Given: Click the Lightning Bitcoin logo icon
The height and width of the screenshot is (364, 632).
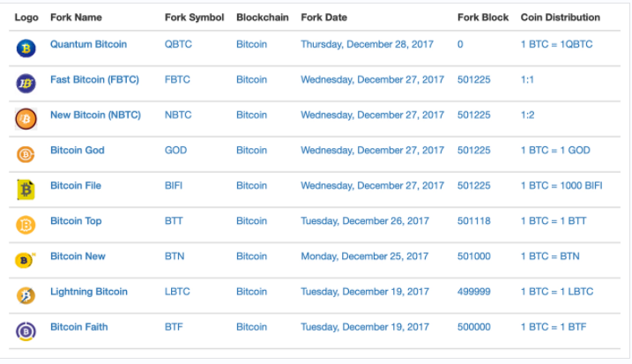Looking at the screenshot, I should point(26,295).
